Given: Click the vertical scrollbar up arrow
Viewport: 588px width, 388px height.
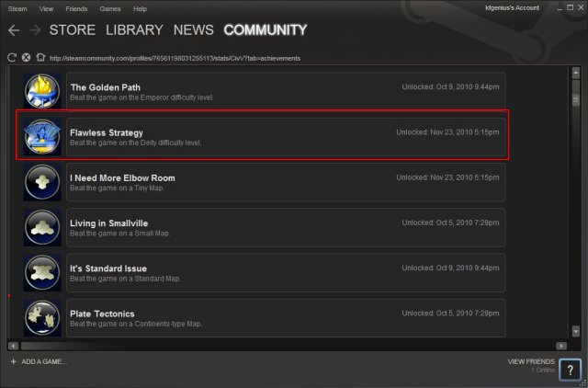Looking at the screenshot, I should (x=576, y=73).
